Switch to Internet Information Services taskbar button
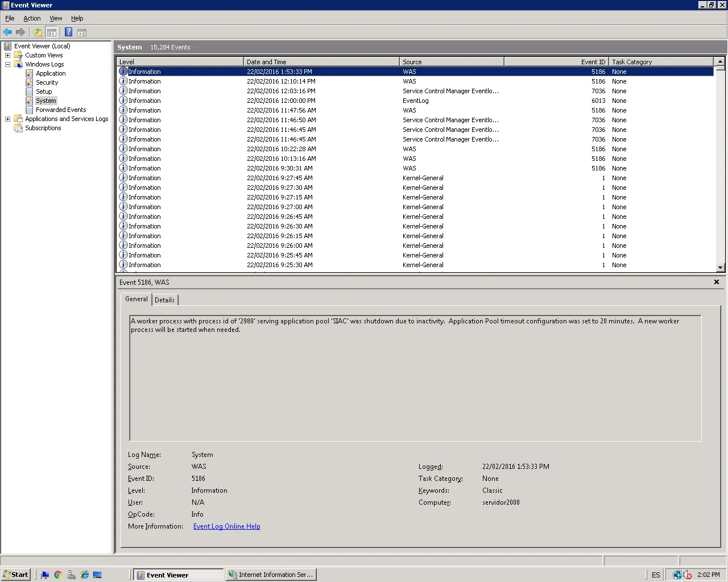The image size is (728, 582). click(x=271, y=575)
